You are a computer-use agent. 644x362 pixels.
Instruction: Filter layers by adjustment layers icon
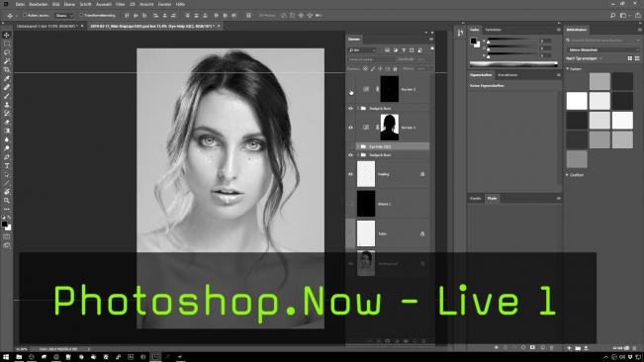(x=395, y=50)
